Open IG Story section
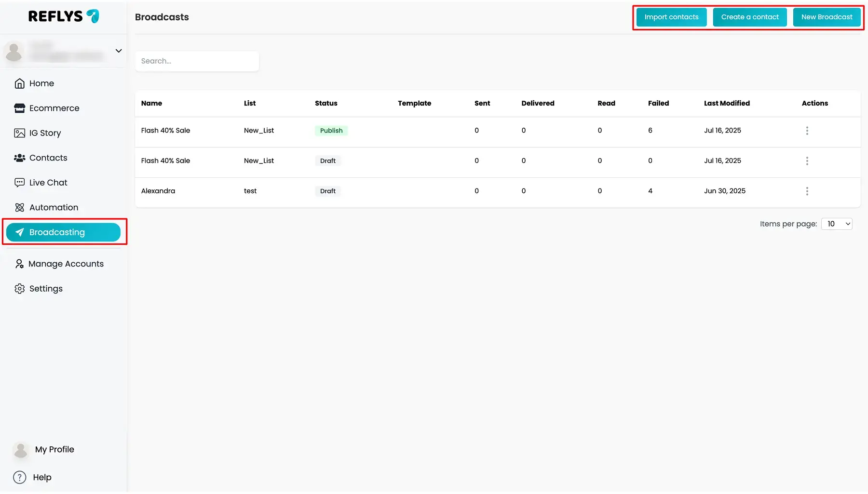 pos(63,133)
